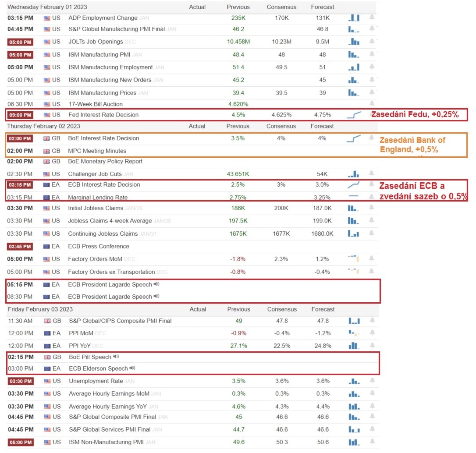476x453 pixels.
Task: Open MPC Meeting Minutes event
Action: tap(97, 151)
